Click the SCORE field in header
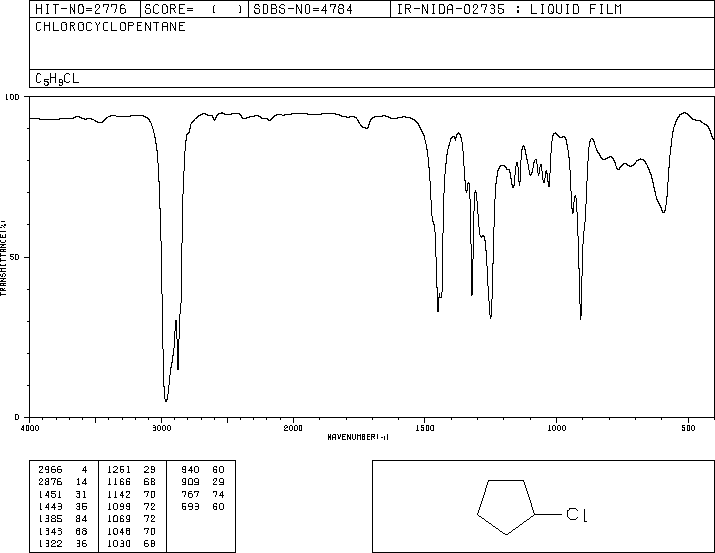Viewport: 715px width, 553px height. pos(194,9)
